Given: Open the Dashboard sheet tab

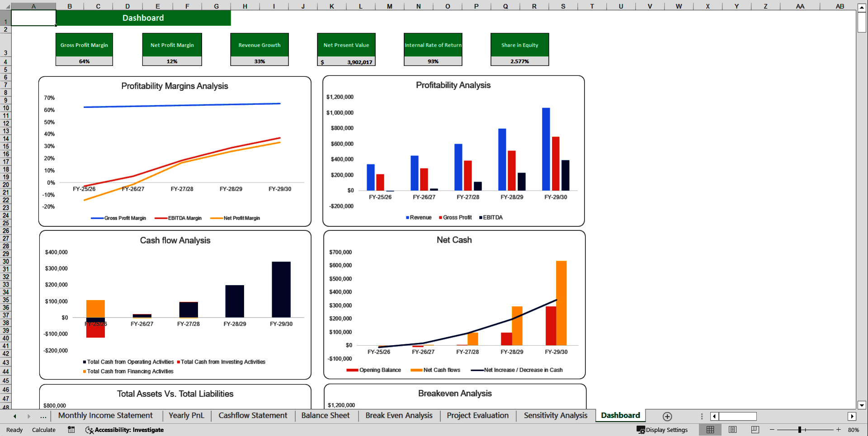Looking at the screenshot, I should [620, 415].
